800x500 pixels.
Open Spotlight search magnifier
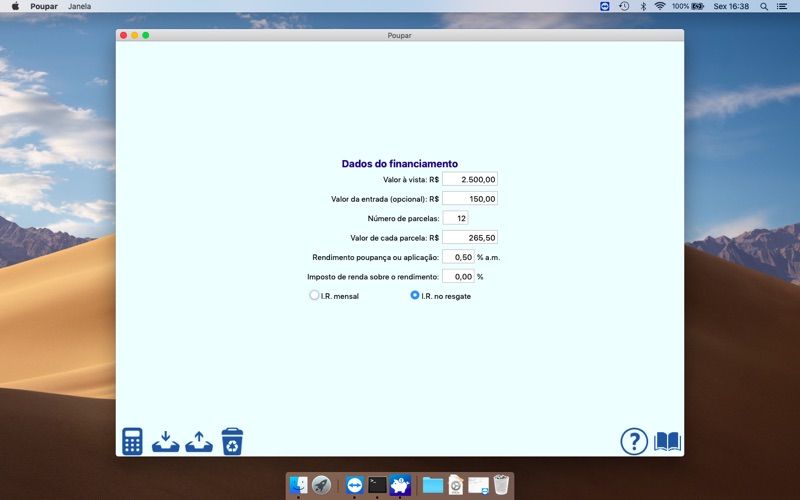click(764, 7)
